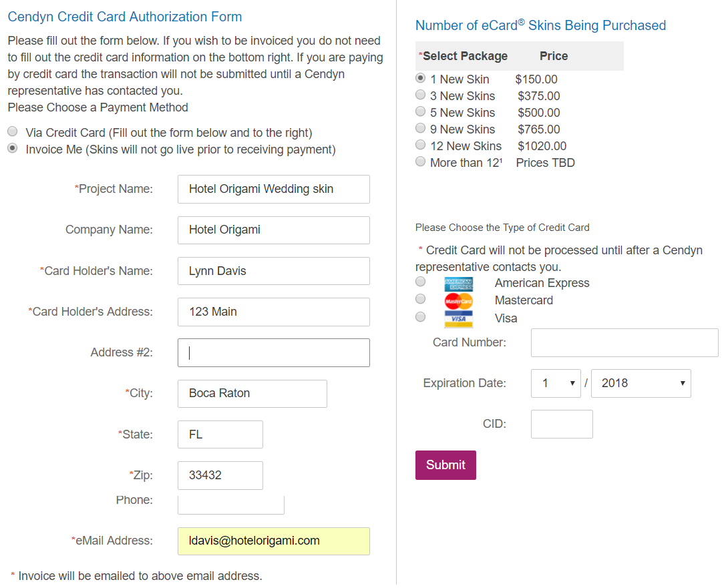Click the American Express card logo
Screen dimensions: 726x588
click(458, 284)
